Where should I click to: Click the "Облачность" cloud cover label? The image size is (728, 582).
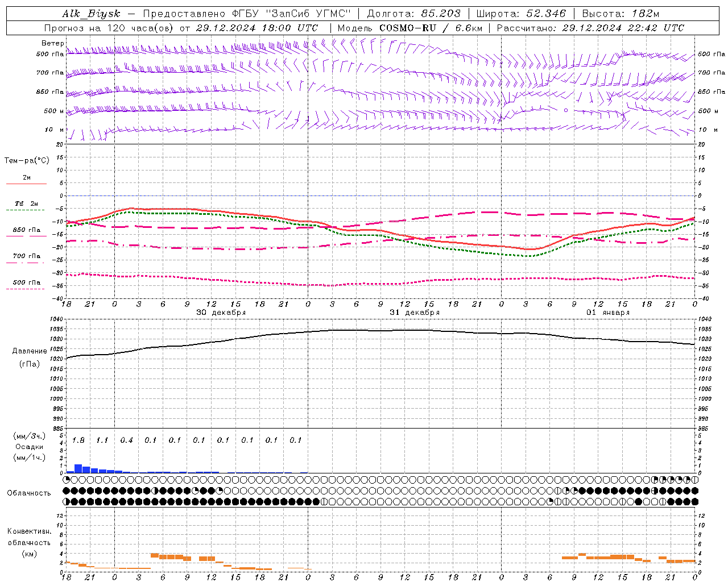coord(29,493)
